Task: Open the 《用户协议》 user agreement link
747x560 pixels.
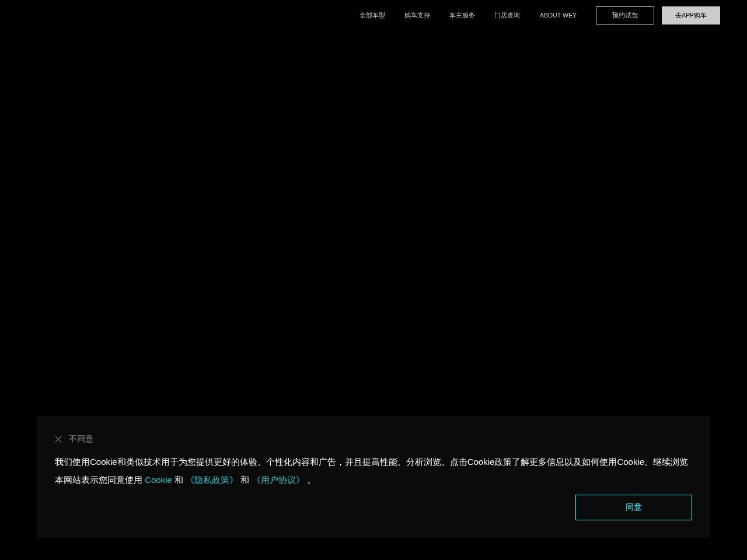Action: click(x=278, y=480)
